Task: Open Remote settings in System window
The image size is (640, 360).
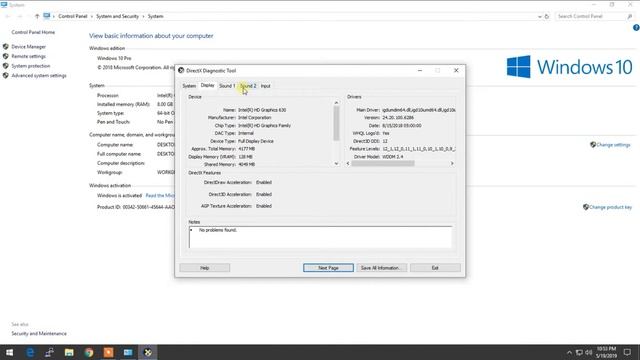Action: tap(29, 56)
